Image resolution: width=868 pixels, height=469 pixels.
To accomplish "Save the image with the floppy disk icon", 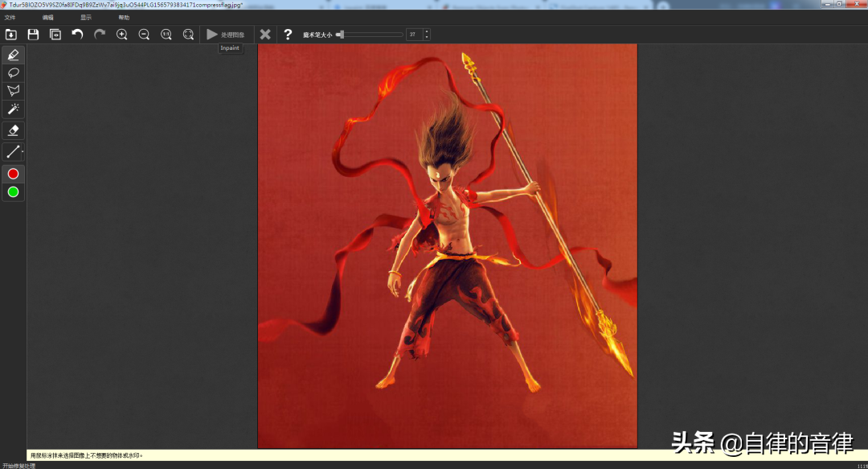I will click(x=33, y=35).
